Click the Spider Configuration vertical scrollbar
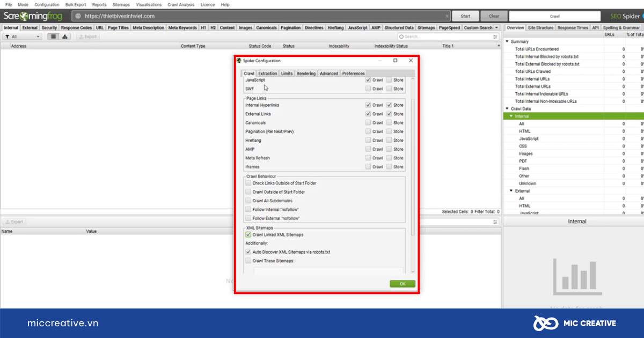The height and width of the screenshot is (338, 644). tap(413, 166)
